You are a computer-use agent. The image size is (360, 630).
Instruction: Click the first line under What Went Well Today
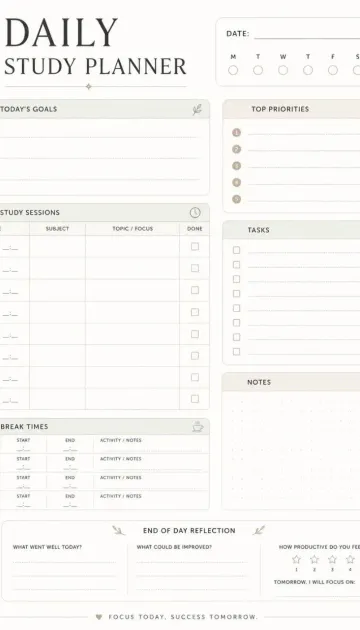click(x=64, y=562)
